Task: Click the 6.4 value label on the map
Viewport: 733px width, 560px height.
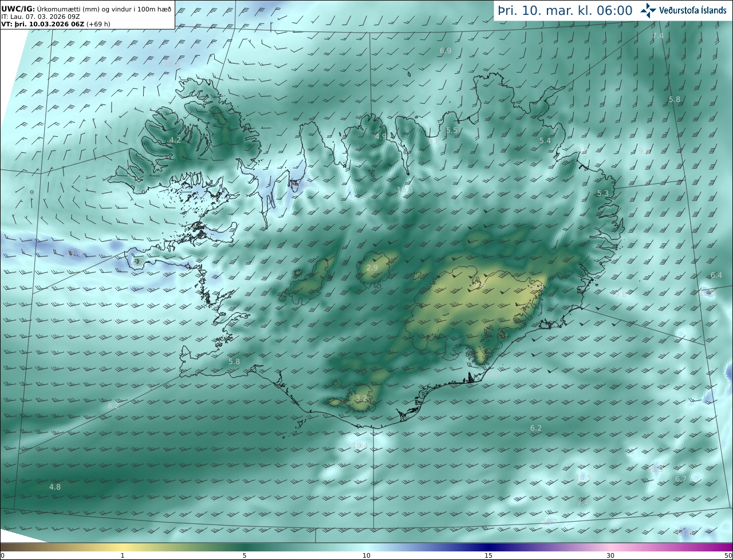Action: point(716,275)
